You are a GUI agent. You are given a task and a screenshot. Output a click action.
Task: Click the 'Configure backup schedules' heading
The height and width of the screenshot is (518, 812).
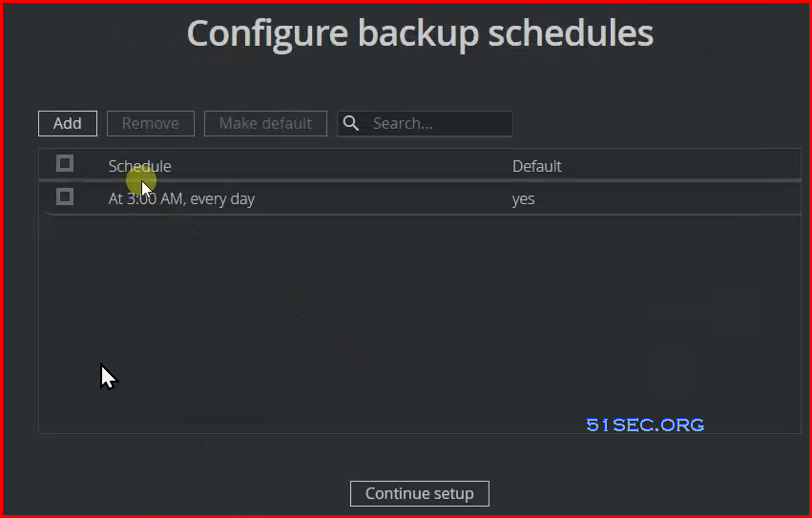pos(420,34)
